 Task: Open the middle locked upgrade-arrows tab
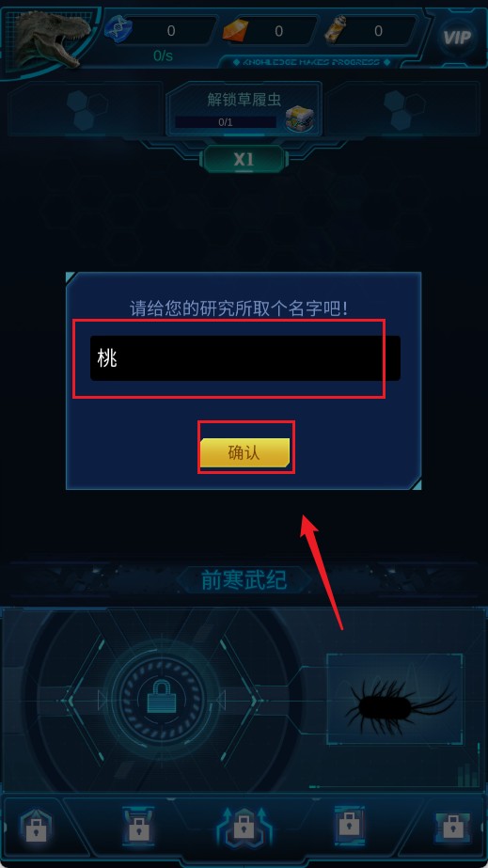coord(243,826)
